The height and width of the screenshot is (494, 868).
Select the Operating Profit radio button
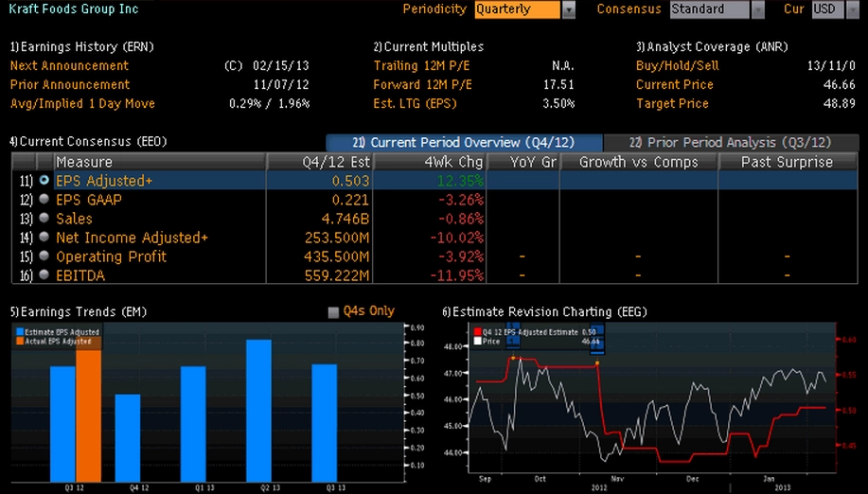tap(44, 256)
